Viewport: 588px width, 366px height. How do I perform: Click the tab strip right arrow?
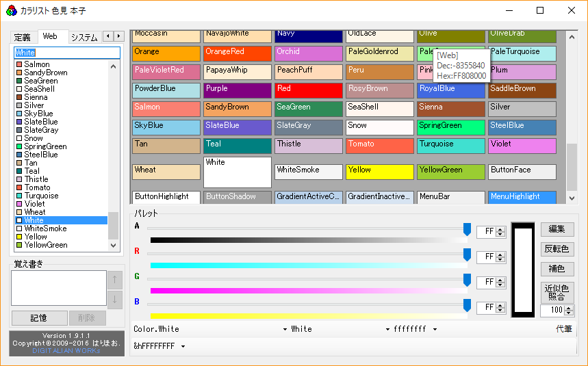click(x=119, y=36)
